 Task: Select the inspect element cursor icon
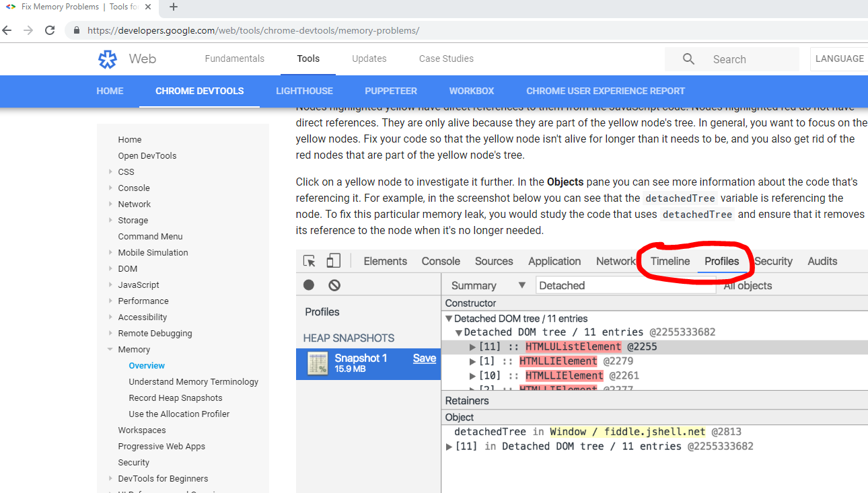pyautogui.click(x=309, y=260)
